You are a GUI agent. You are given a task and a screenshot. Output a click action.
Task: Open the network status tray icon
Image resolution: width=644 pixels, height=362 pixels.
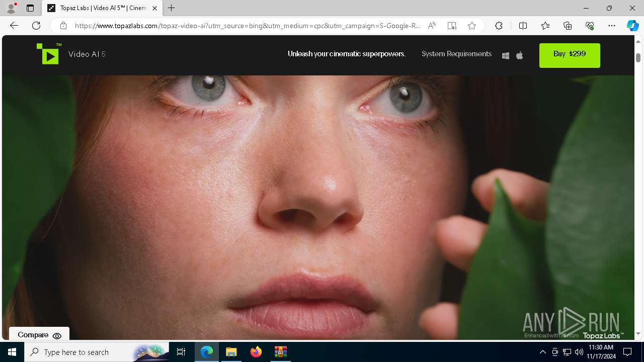pyautogui.click(x=567, y=352)
